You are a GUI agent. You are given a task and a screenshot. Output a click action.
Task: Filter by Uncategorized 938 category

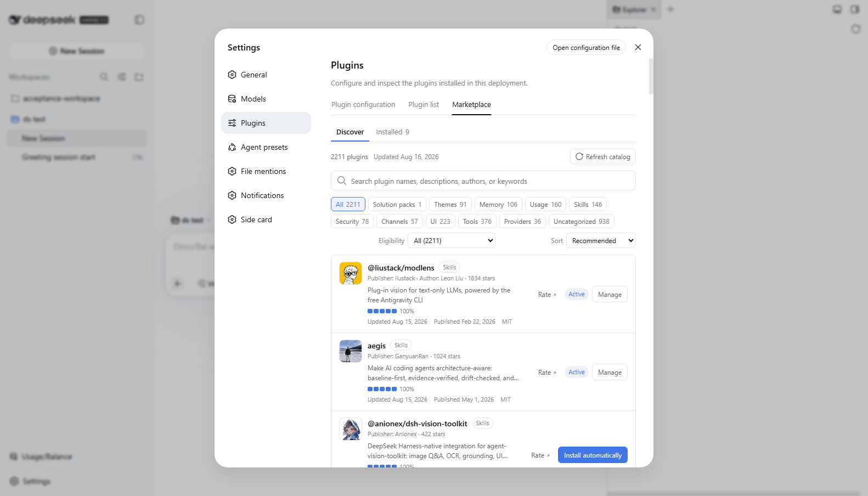tap(581, 221)
